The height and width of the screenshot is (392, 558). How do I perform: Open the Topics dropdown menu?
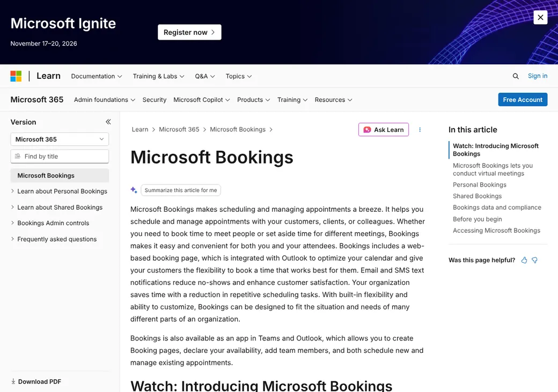pos(238,76)
